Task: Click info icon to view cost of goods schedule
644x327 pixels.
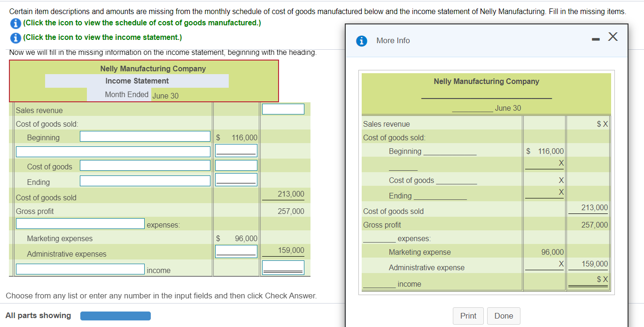Action: click(x=16, y=23)
